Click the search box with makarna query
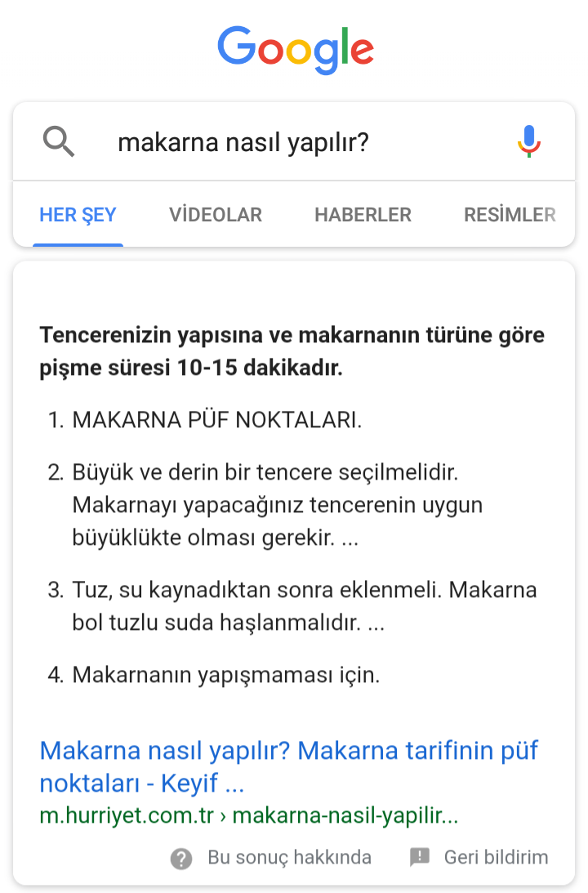 (x=294, y=142)
